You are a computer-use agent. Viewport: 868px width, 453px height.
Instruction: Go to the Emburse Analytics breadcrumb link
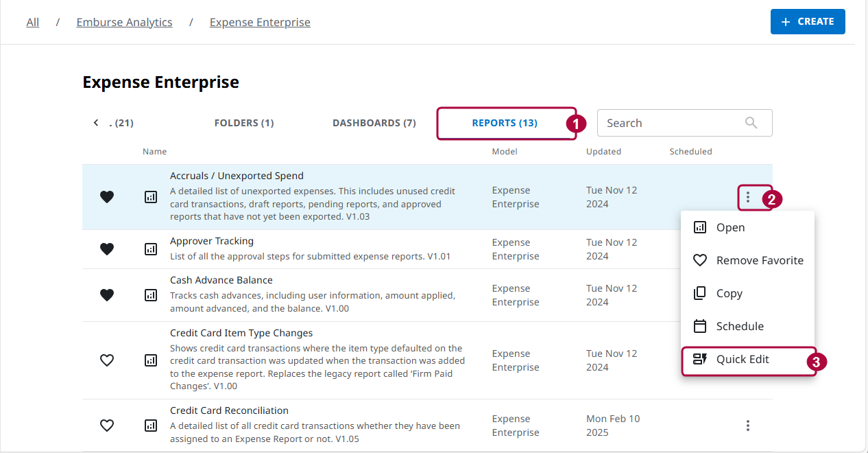click(125, 22)
